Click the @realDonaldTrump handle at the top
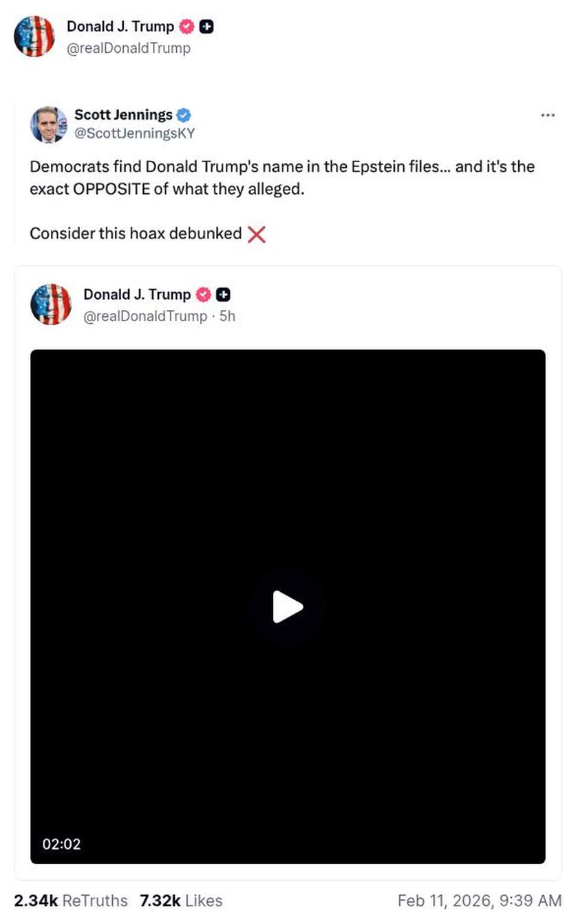 pyautogui.click(x=129, y=48)
